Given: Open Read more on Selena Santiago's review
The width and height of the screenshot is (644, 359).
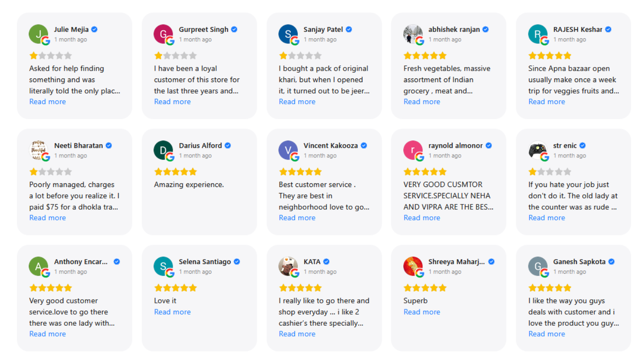Looking at the screenshot, I should 172,312.
